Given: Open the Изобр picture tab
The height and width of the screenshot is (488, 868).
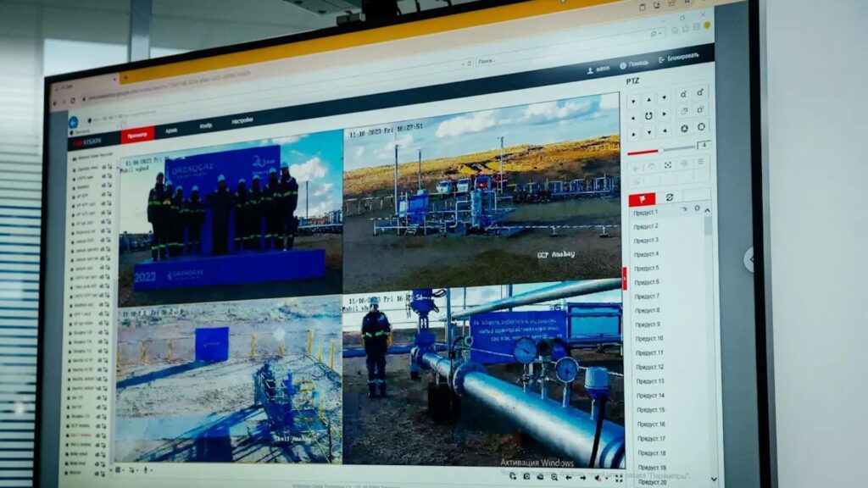Looking at the screenshot, I should tap(205, 125).
